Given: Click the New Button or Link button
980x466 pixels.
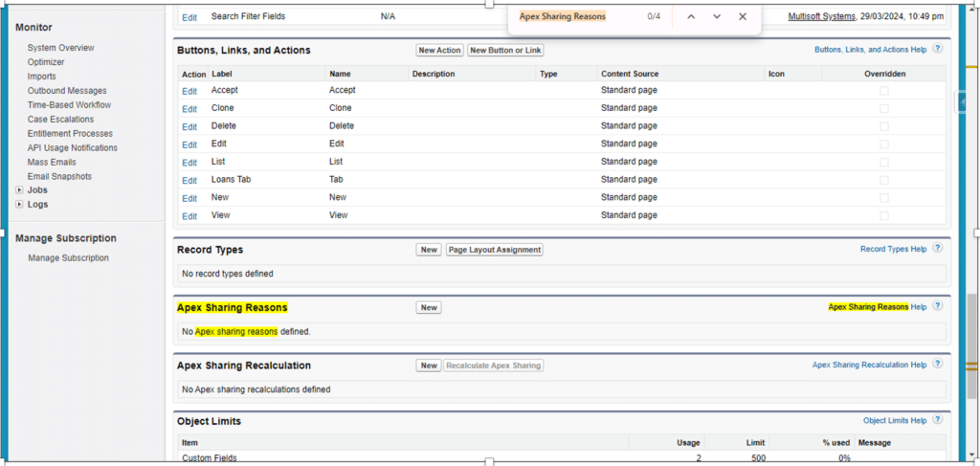Looking at the screenshot, I should [x=505, y=50].
